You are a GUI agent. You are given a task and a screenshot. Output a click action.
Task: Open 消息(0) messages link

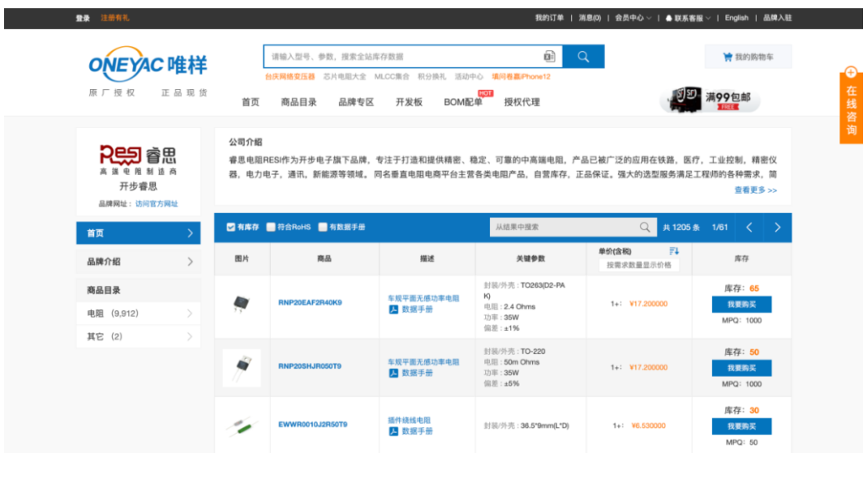click(590, 17)
